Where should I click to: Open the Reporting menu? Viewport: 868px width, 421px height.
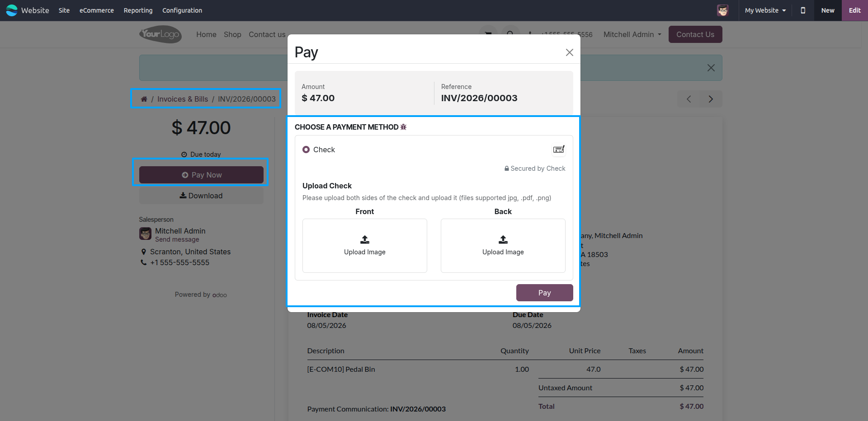[138, 10]
